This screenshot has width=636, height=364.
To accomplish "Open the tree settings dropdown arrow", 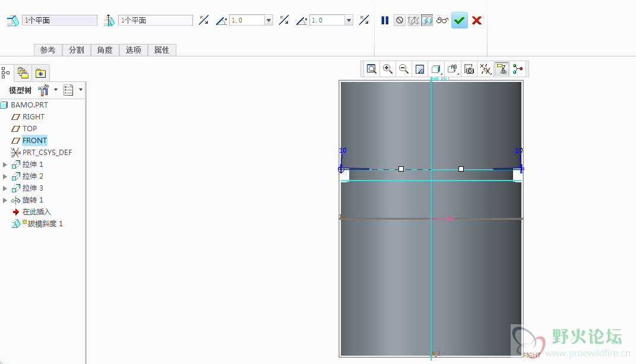I will (x=56, y=90).
